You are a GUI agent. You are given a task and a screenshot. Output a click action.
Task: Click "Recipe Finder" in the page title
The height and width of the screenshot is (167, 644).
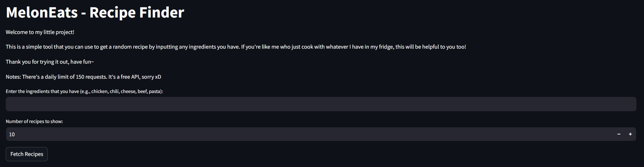click(137, 13)
